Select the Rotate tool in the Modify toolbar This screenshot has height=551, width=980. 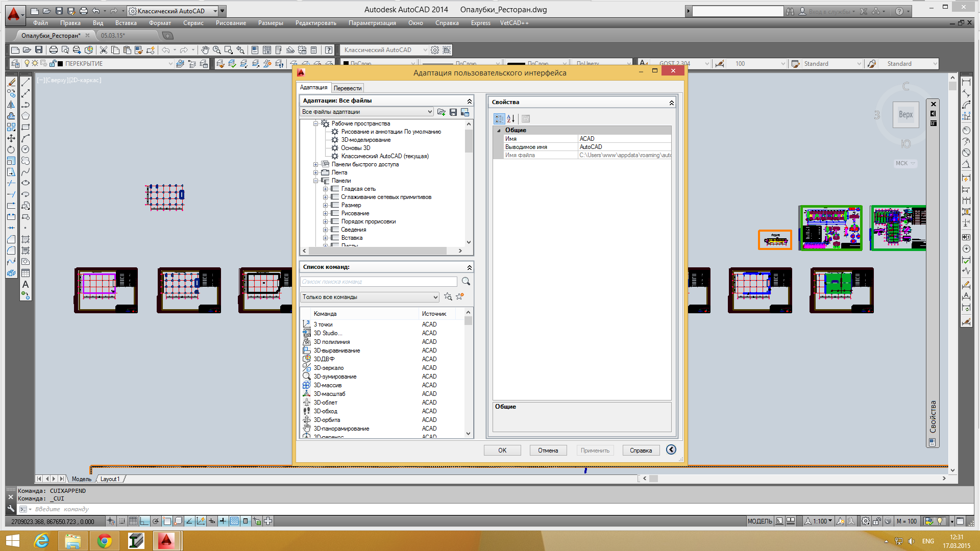point(11,149)
